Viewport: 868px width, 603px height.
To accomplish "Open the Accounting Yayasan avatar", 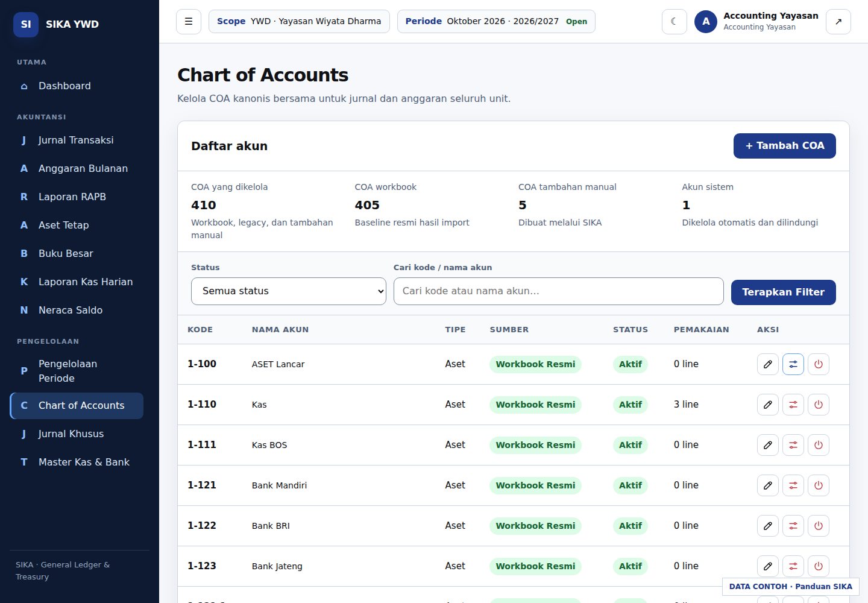I will tap(706, 22).
